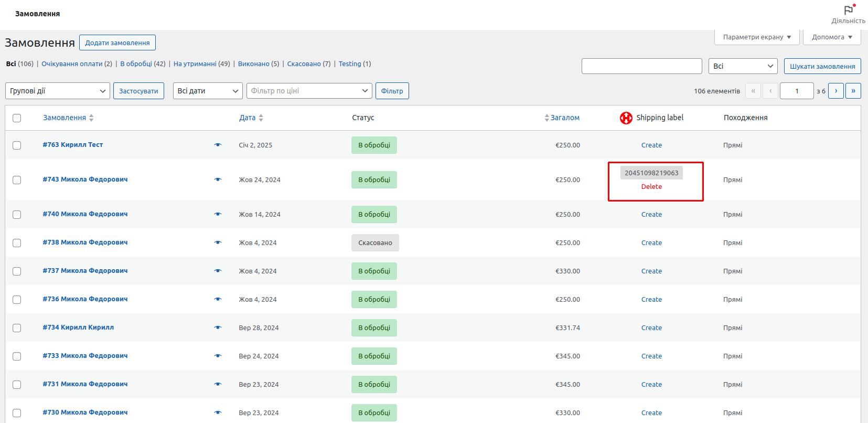The height and width of the screenshot is (423, 868).
Task: Delete shipping label for order #743
Action: click(x=651, y=187)
